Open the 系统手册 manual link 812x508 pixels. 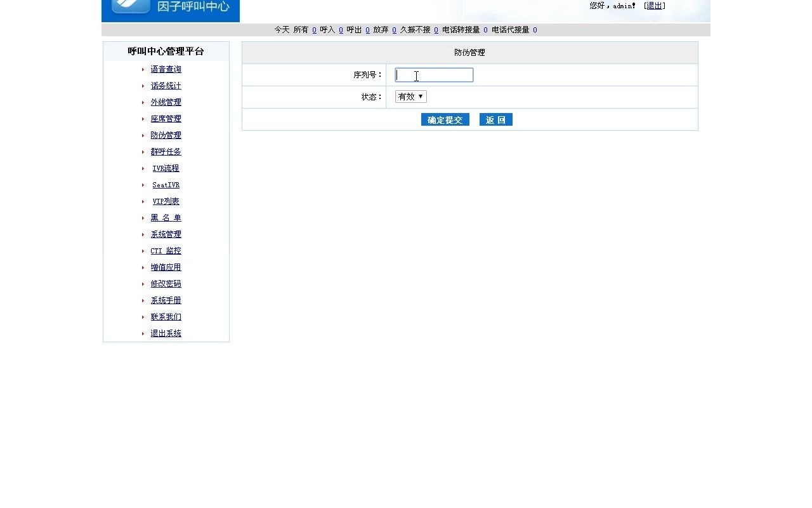pos(166,300)
